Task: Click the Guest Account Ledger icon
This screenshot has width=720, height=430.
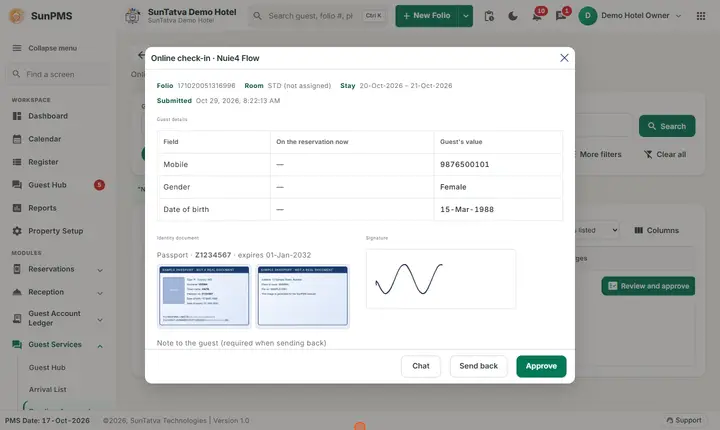Action: [x=17, y=318]
